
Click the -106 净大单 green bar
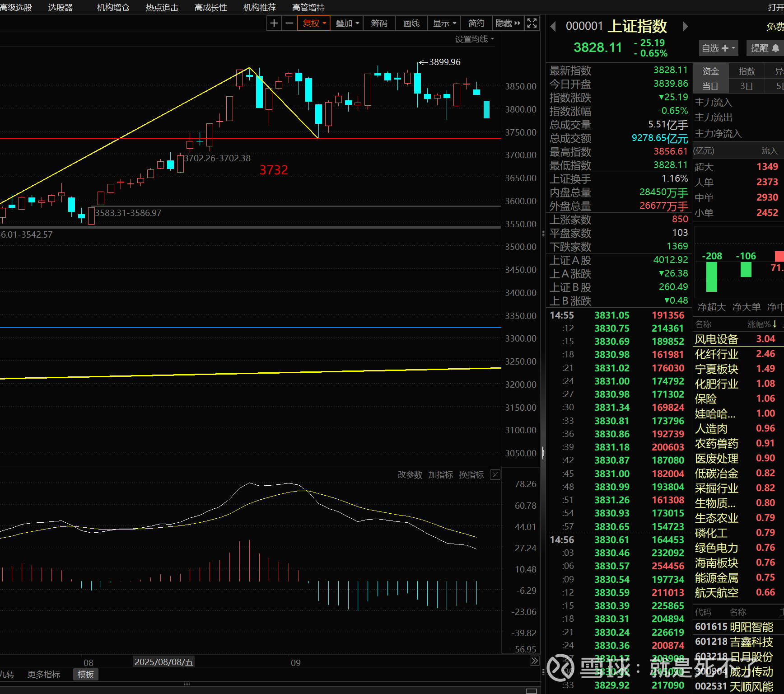click(x=746, y=270)
